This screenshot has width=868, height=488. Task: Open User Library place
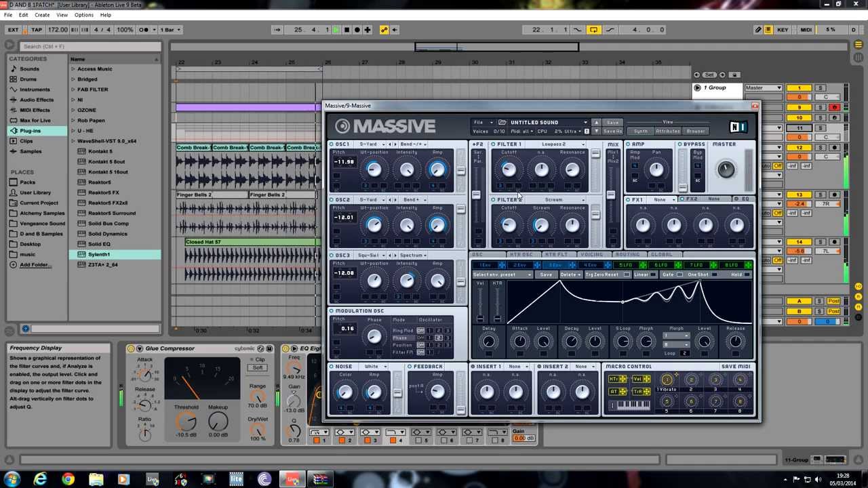pyautogui.click(x=35, y=192)
